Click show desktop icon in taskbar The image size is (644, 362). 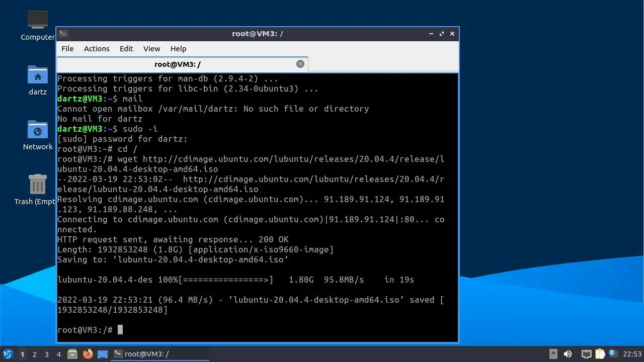(103, 354)
